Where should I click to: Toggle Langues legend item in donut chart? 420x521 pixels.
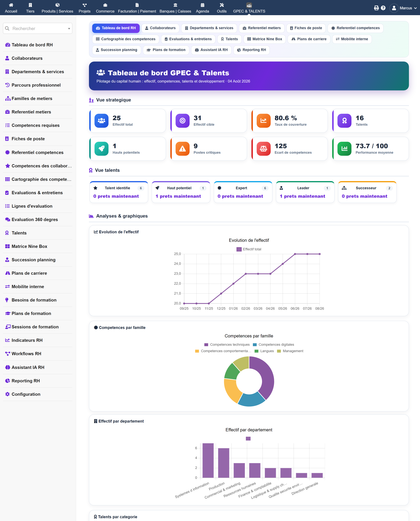tap(264, 351)
